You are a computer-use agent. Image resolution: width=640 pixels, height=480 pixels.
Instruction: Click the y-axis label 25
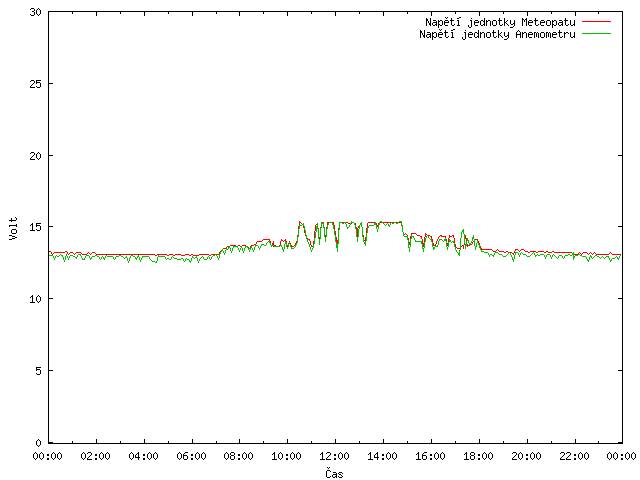pyautogui.click(x=36, y=84)
